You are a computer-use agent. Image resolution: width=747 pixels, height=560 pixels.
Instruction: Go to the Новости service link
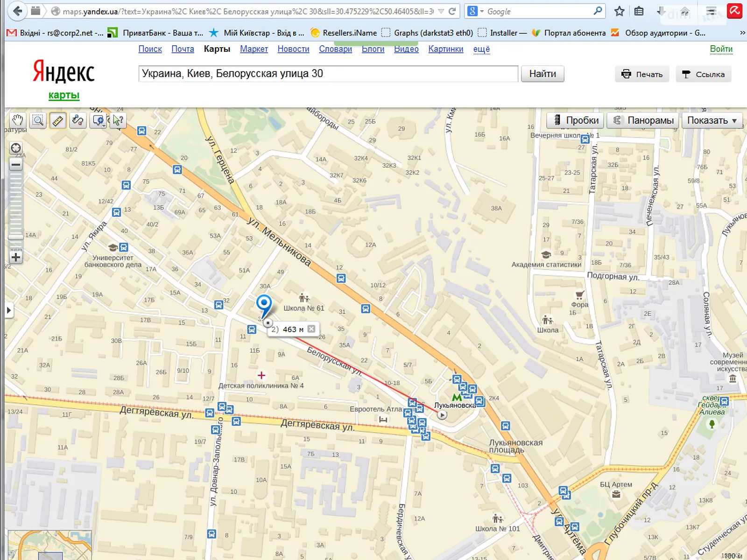tap(293, 49)
